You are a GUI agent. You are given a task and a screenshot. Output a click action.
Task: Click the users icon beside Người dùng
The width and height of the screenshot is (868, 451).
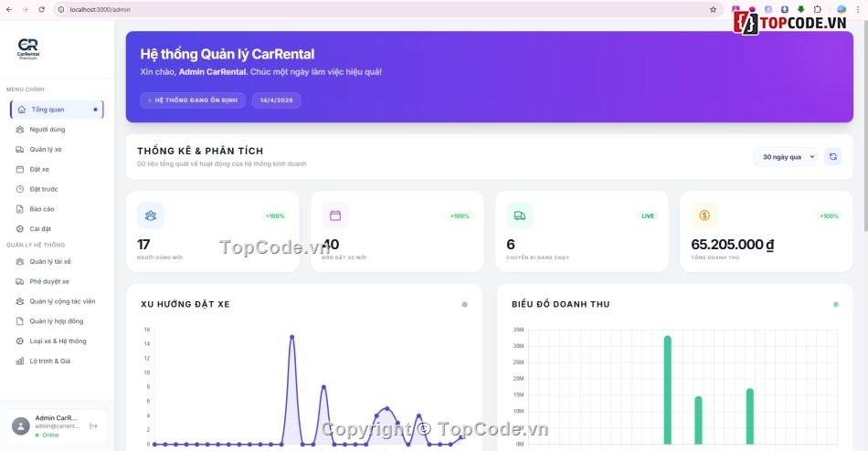(x=20, y=130)
